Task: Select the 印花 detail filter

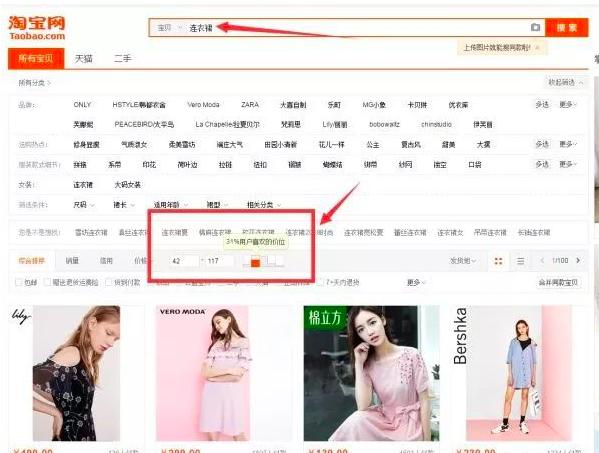Action: click(149, 165)
